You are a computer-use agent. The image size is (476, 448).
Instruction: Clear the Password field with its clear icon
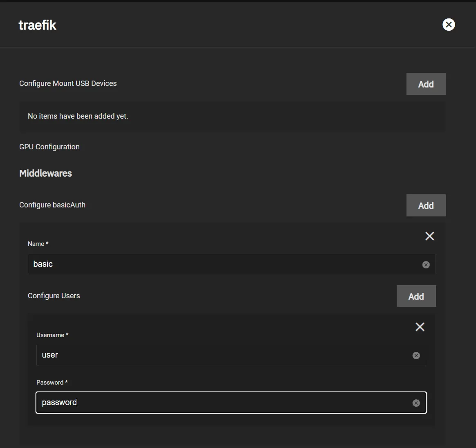(x=416, y=403)
